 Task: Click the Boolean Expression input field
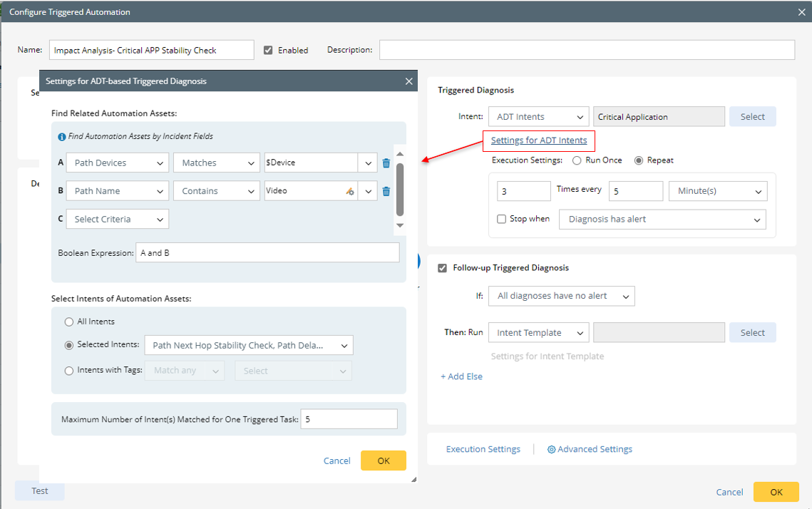click(x=267, y=253)
